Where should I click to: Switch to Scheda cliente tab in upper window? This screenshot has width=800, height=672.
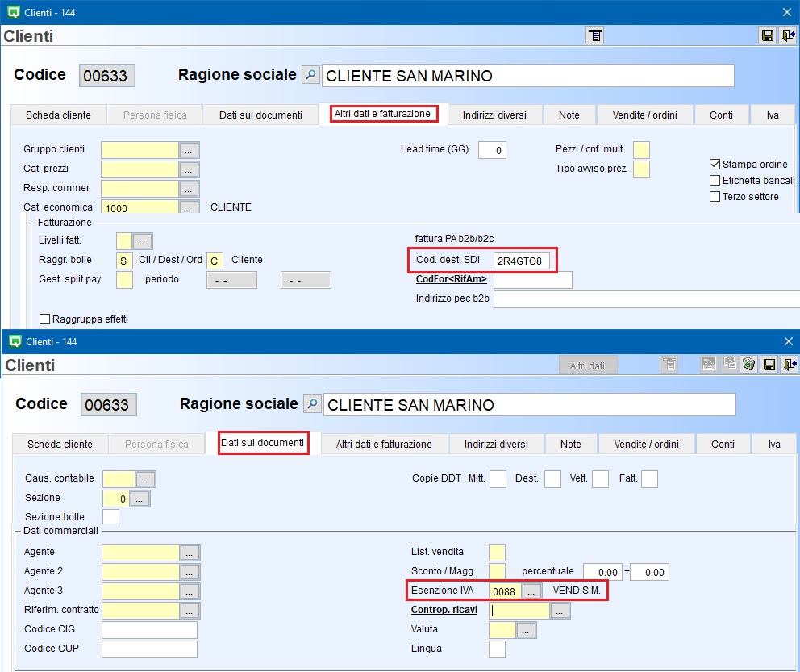(58, 115)
